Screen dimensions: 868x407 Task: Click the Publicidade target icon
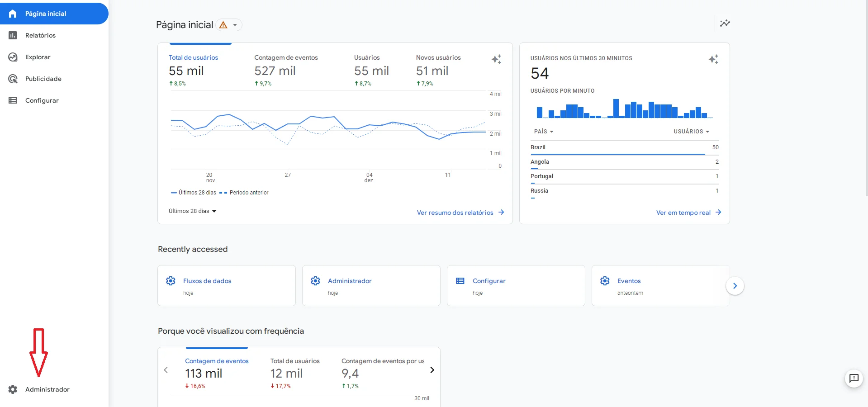(13, 79)
